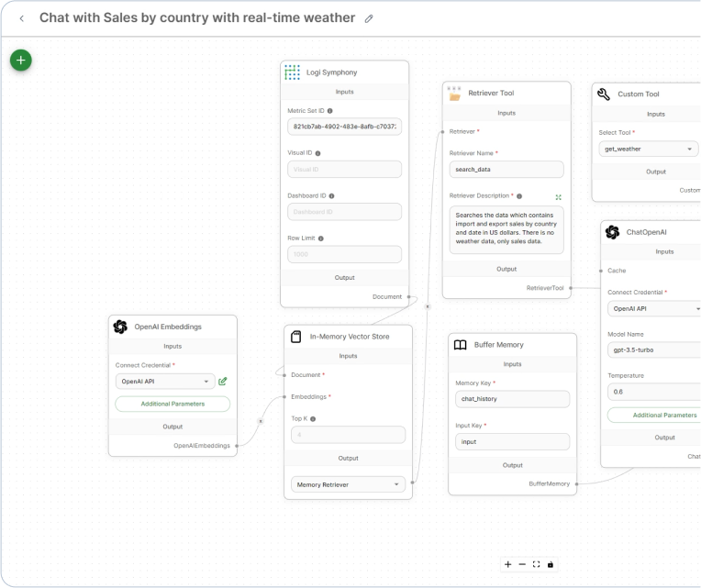Show info for Top K
The height and width of the screenshot is (588, 701).
click(x=313, y=419)
